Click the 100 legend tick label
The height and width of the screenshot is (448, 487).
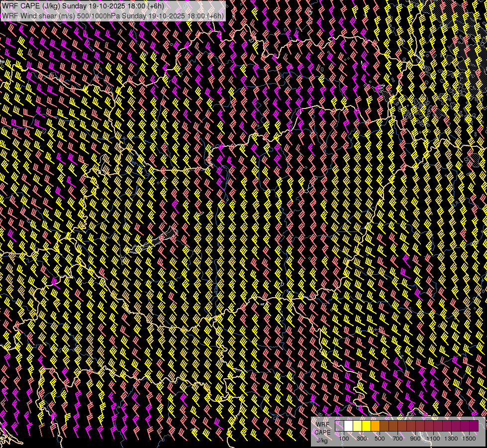(344, 439)
